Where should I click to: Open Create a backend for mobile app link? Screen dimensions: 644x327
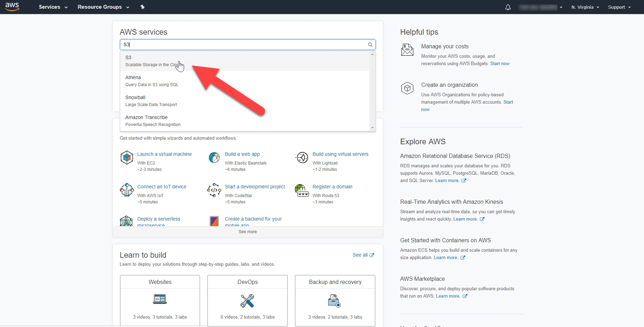pos(253,221)
